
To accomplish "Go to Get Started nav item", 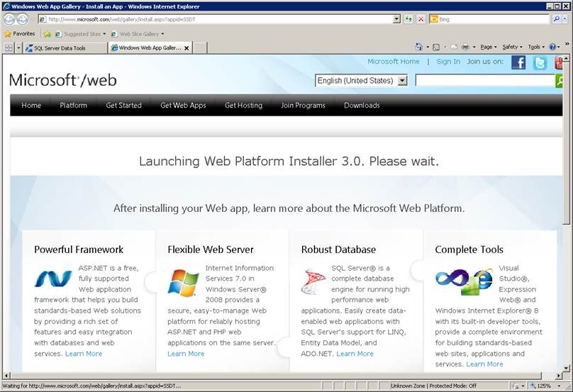I will coord(123,105).
